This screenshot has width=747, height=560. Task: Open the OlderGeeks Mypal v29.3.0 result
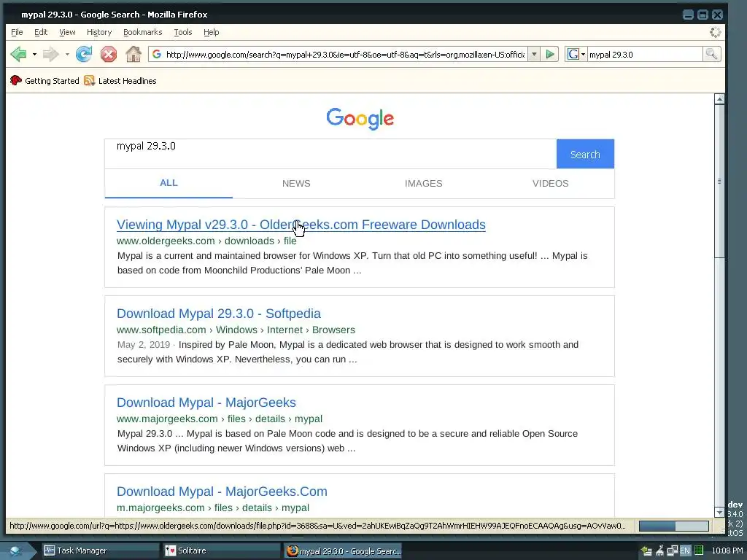pyautogui.click(x=301, y=225)
